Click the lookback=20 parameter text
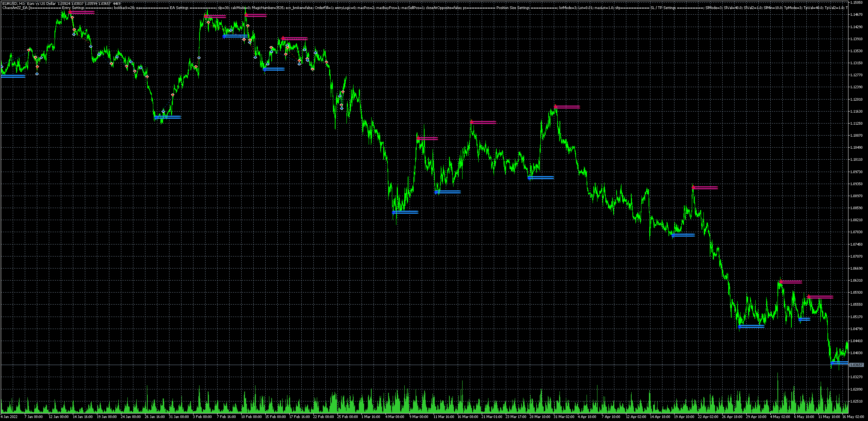This screenshot has height=421, width=868. pos(124,8)
